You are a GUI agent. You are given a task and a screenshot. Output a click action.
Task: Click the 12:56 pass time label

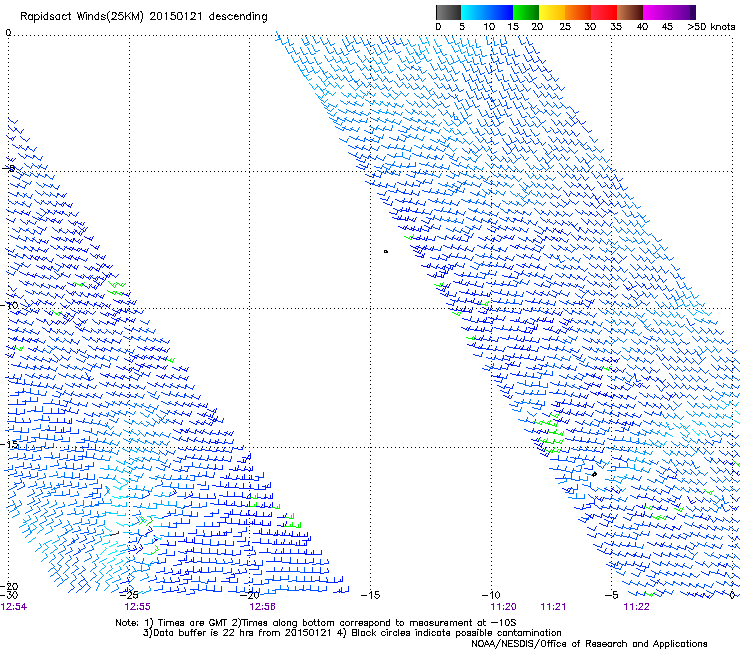click(262, 607)
